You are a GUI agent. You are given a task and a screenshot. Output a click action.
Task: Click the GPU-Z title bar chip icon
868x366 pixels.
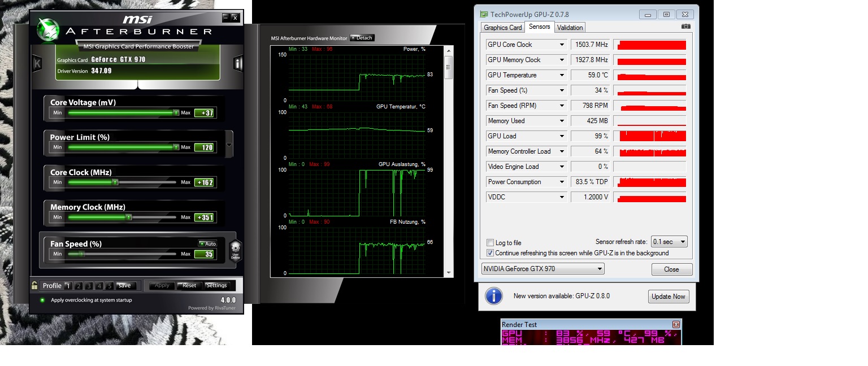(483, 14)
